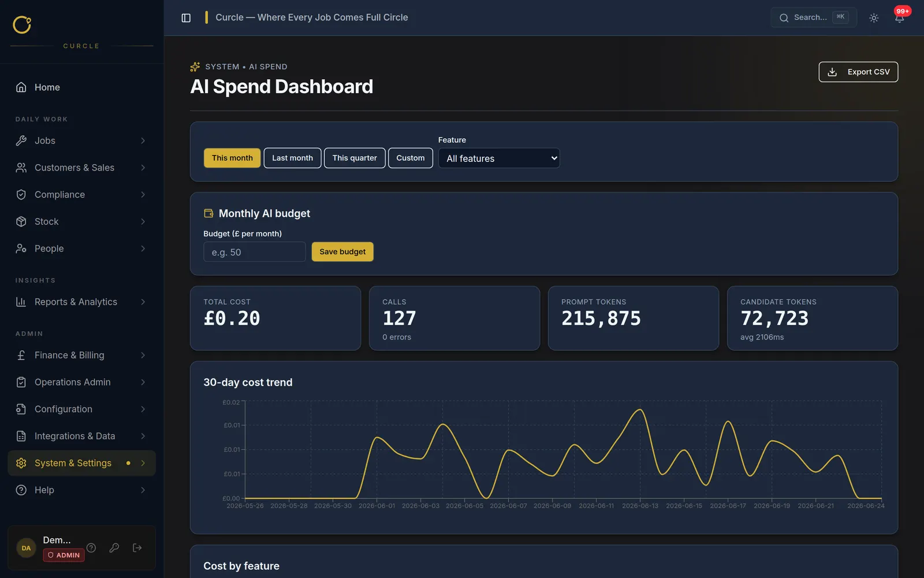Screen dimensions: 924x578
Task: Click the 30-day cost trend heading
Action: point(248,382)
